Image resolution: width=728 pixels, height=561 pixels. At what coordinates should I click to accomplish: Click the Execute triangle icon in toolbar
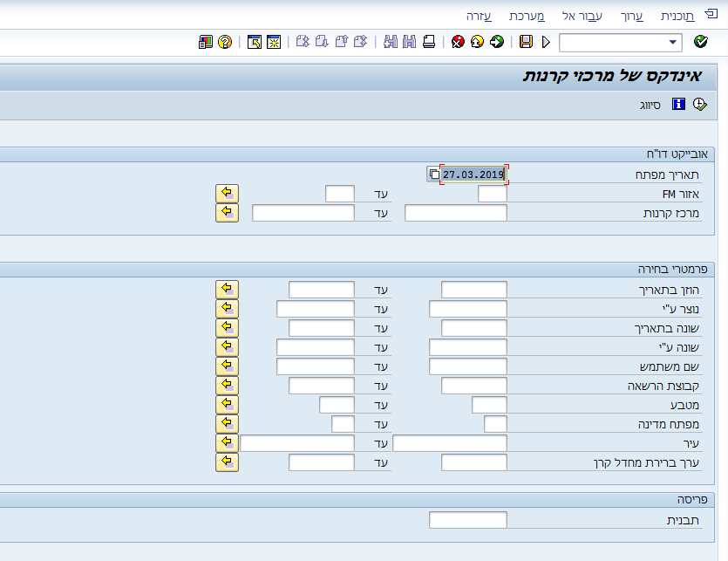coord(546,42)
